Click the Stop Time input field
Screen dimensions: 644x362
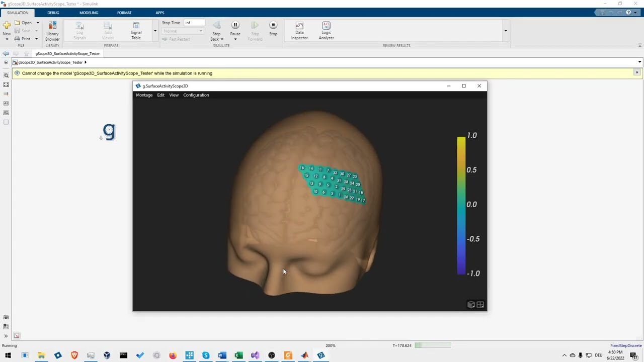click(x=194, y=23)
